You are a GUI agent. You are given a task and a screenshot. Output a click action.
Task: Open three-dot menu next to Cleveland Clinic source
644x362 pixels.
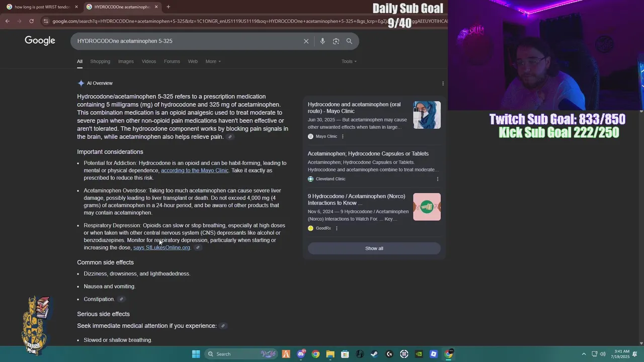coord(437,179)
